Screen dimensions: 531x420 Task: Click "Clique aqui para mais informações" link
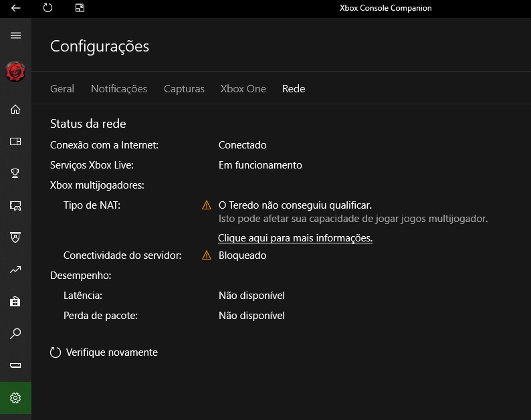click(295, 238)
